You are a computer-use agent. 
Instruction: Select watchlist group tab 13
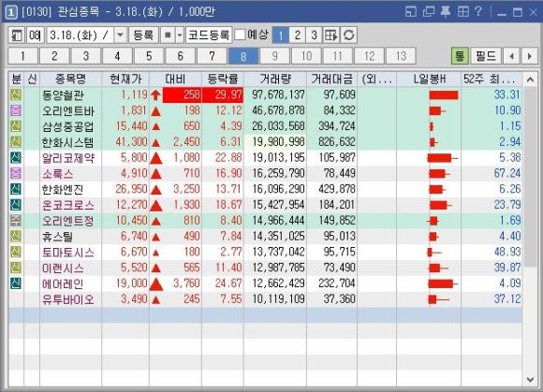coord(401,56)
